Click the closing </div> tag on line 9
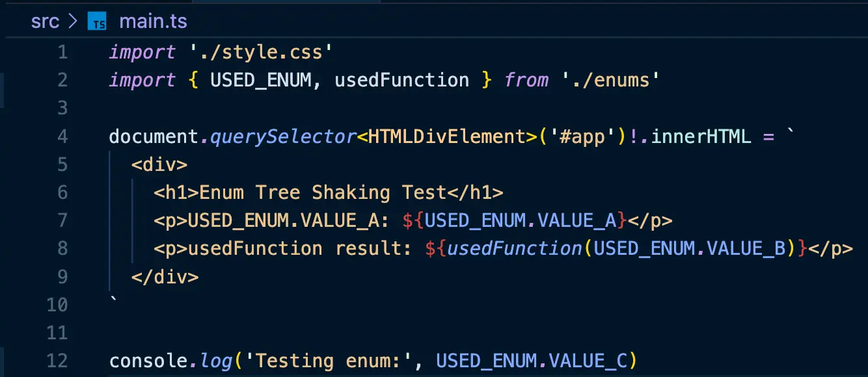Viewport: 868px width, 377px height. (x=165, y=276)
